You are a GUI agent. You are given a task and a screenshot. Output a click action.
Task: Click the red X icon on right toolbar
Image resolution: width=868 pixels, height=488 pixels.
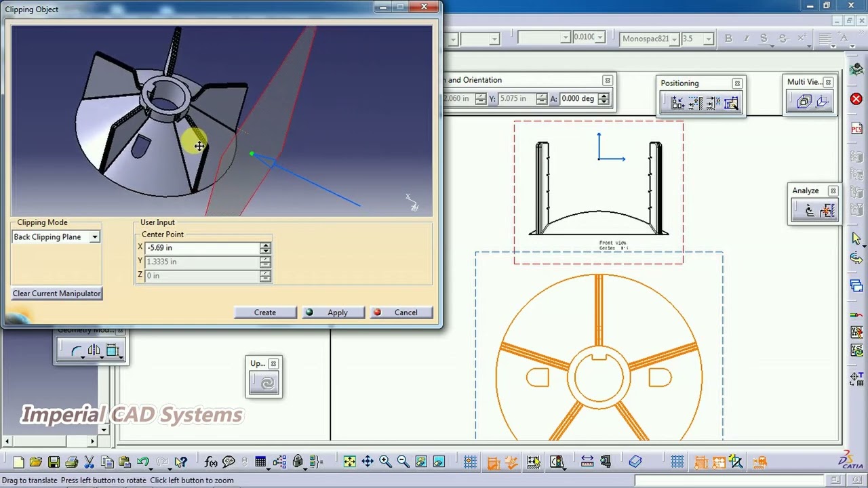click(x=856, y=99)
